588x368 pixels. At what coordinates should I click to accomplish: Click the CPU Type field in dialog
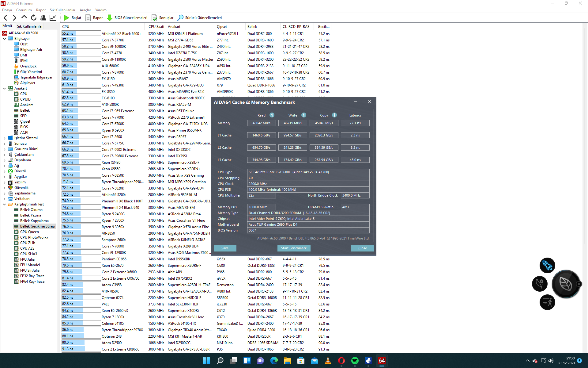pos(308,172)
